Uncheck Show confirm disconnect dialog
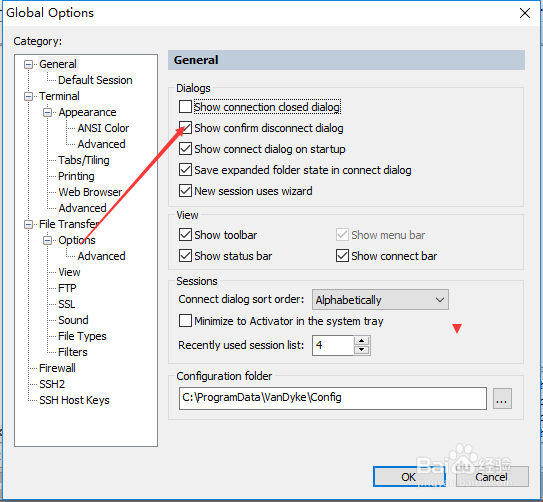This screenshot has height=502, width=543. click(x=185, y=128)
